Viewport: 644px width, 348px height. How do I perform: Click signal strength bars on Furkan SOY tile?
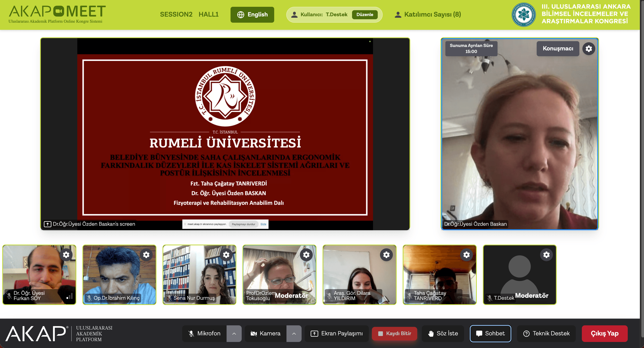tap(70, 296)
